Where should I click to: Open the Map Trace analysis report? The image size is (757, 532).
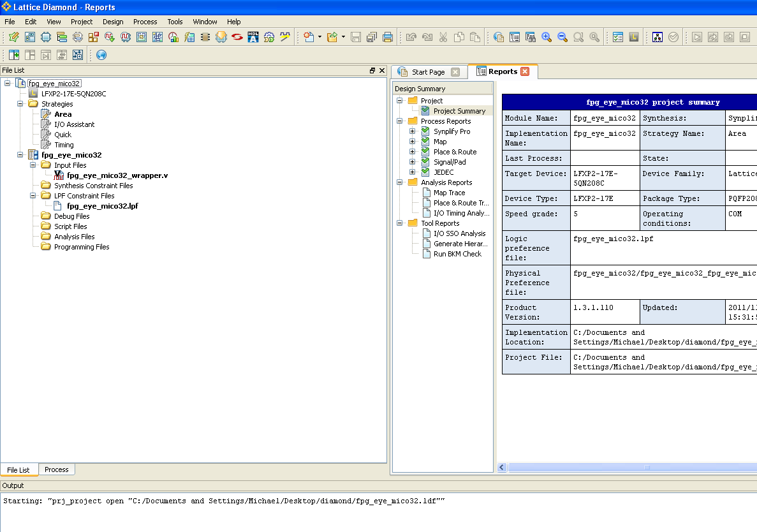pos(450,193)
